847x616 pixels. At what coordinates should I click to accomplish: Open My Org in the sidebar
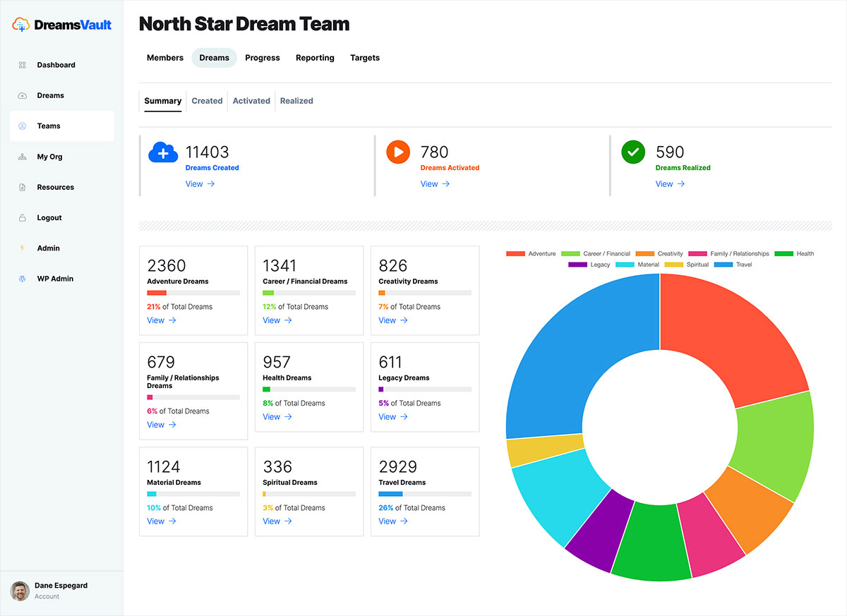[62, 157]
